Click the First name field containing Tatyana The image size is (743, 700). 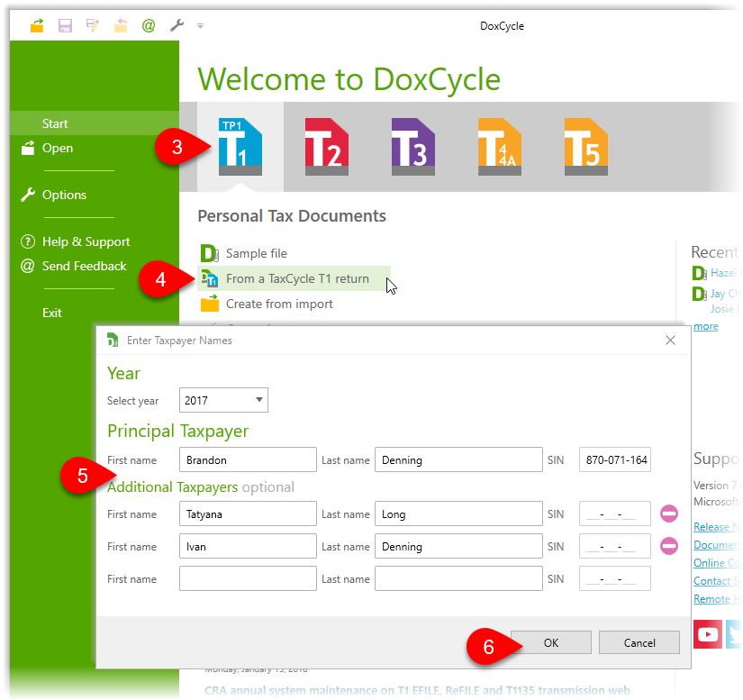pyautogui.click(x=248, y=514)
